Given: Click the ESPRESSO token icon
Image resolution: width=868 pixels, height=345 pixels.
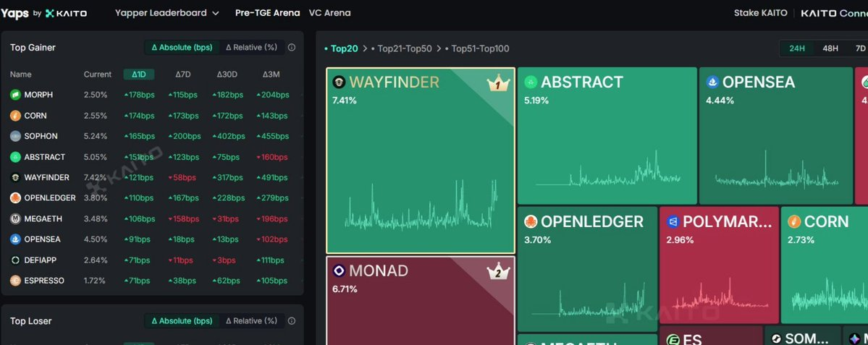Looking at the screenshot, I should pyautogui.click(x=15, y=281).
